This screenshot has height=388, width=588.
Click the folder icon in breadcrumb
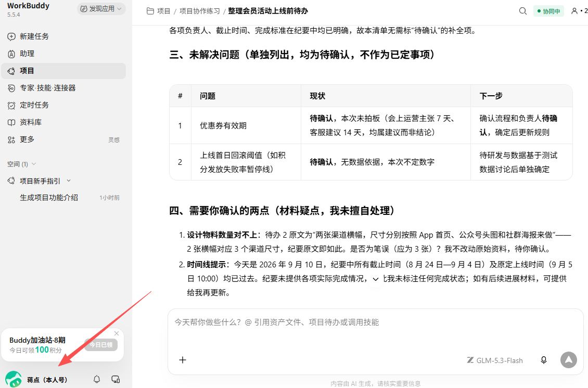150,11
